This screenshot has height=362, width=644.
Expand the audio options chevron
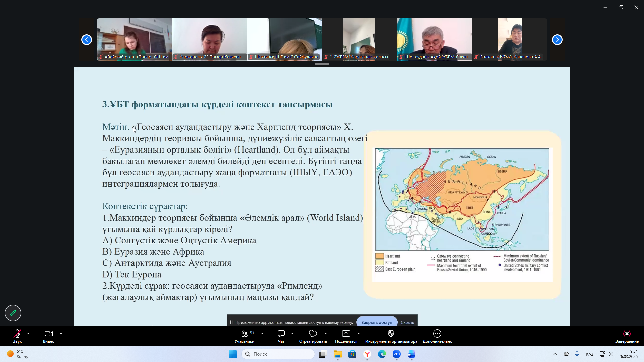[28, 334]
